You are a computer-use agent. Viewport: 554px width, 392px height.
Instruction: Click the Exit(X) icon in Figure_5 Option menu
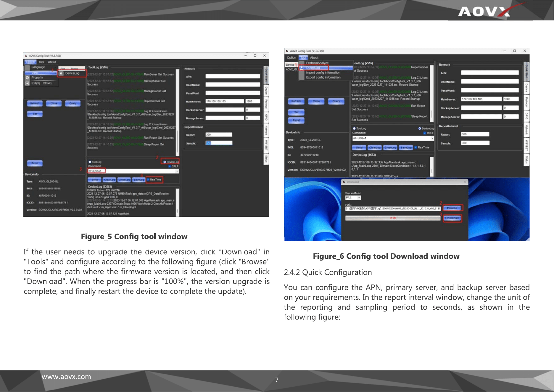(x=27, y=83)
